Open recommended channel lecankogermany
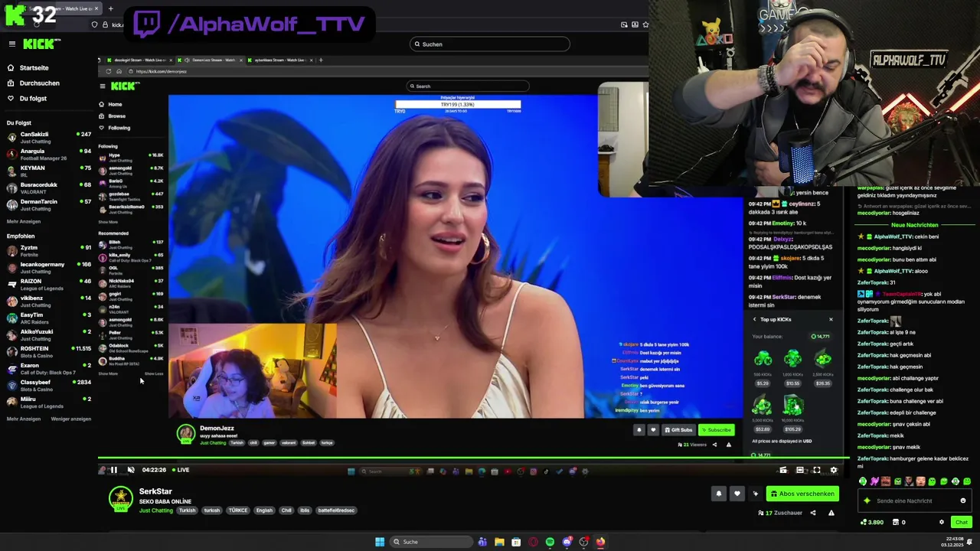This screenshot has width=980, height=551. 48,268
